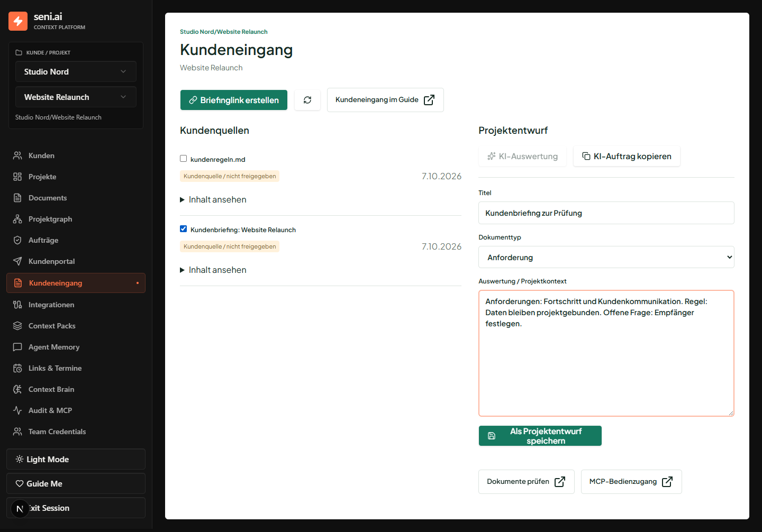Click the Kundenportal paper plane icon

17,261
